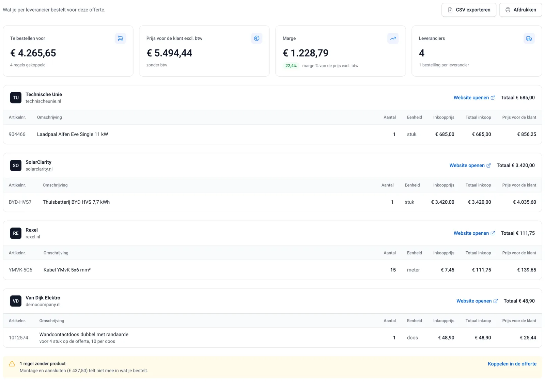Screen dimensions: 545x392
Task: Click the truck icon in Leveranciers card
Action: (529, 38)
